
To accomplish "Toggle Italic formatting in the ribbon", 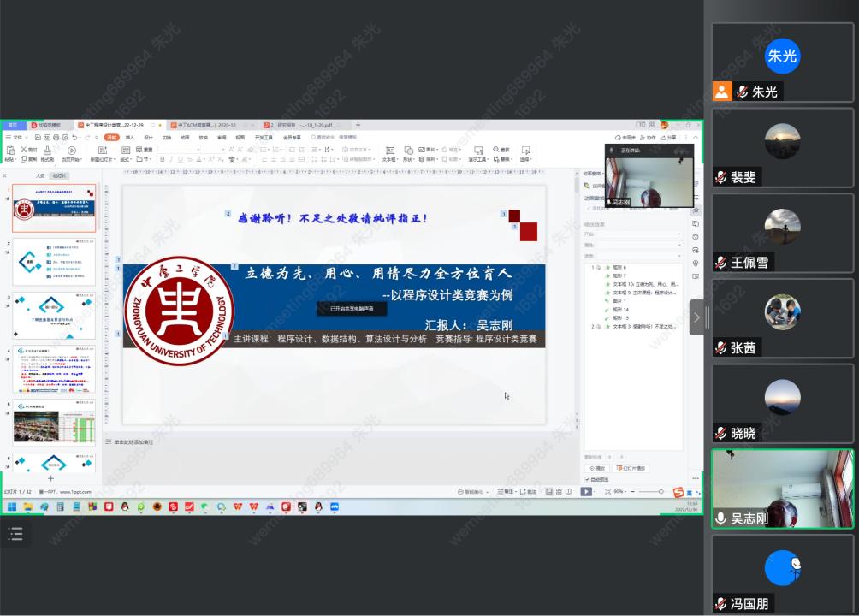I will pyautogui.click(x=172, y=159).
